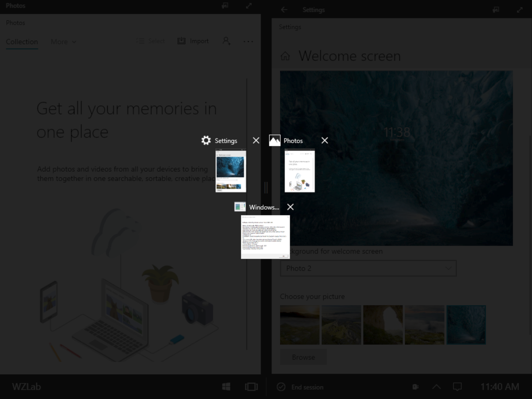This screenshot has height=399, width=532.
Task: Open the Action Center notification icon
Action: click(458, 387)
